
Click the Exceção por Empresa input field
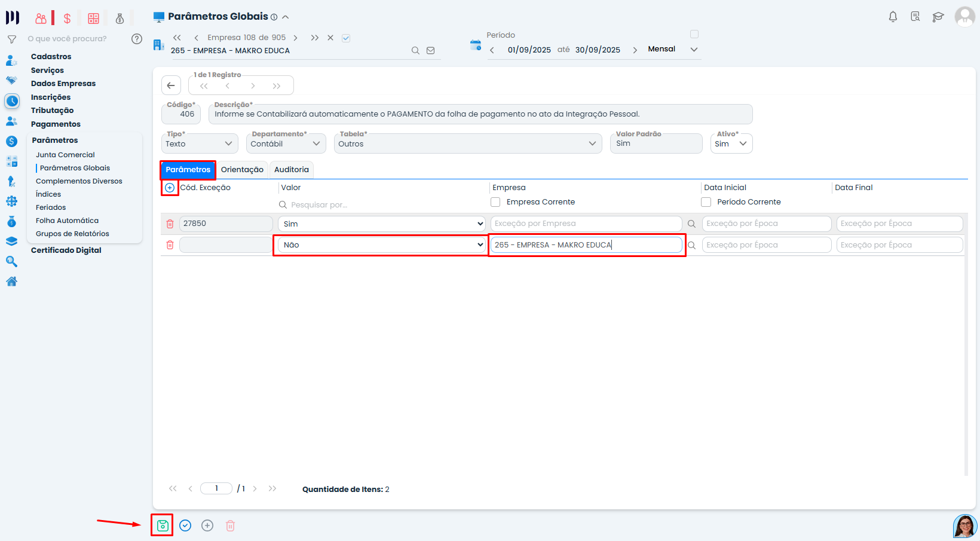(586, 223)
